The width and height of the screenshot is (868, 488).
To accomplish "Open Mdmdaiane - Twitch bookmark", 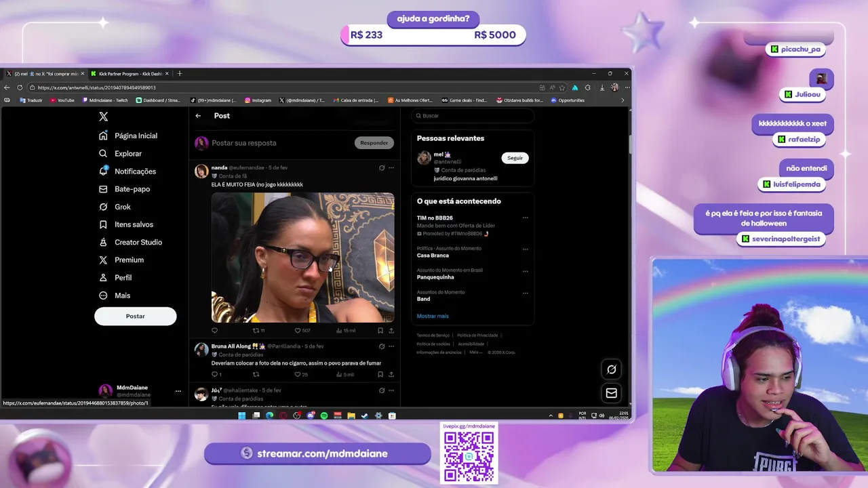I will [105, 100].
